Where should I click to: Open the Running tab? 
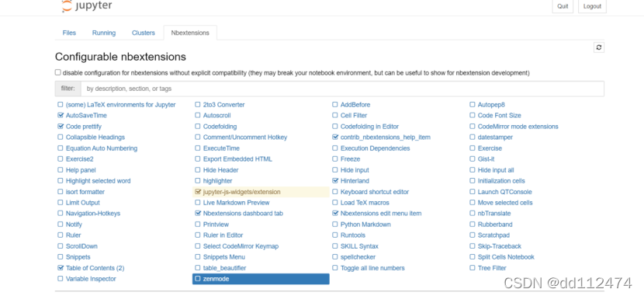(104, 33)
